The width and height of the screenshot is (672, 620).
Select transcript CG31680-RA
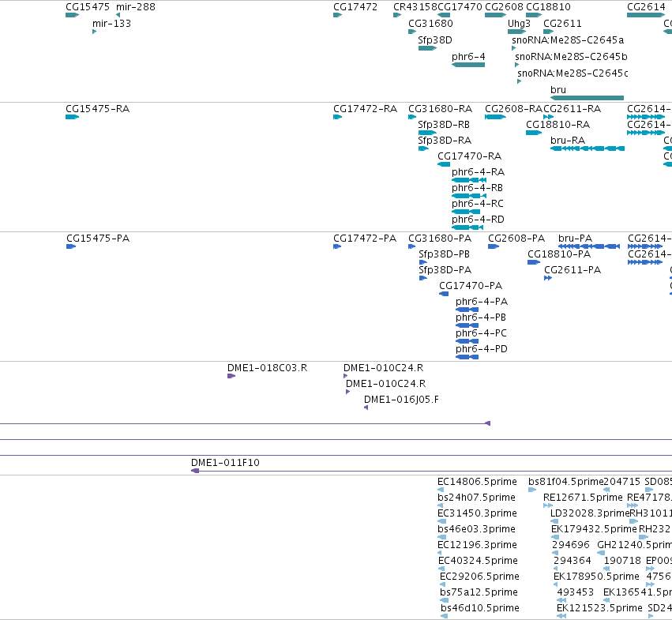pyautogui.click(x=412, y=117)
